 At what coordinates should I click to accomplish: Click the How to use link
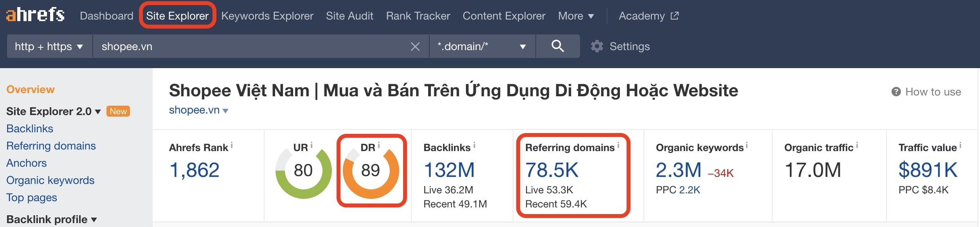[x=933, y=92]
